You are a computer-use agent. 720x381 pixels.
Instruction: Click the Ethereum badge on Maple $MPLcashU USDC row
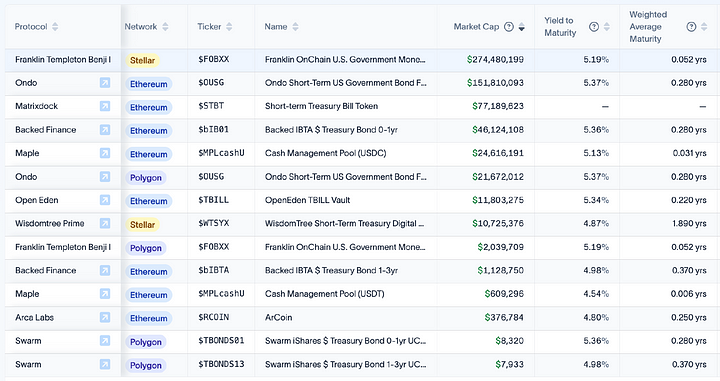pyautogui.click(x=149, y=154)
